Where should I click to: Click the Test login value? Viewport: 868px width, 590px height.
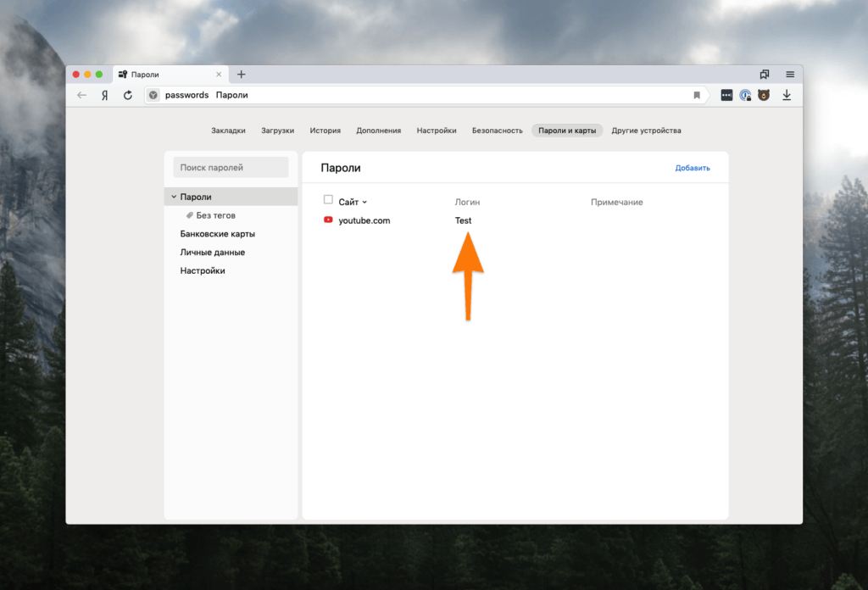(464, 220)
